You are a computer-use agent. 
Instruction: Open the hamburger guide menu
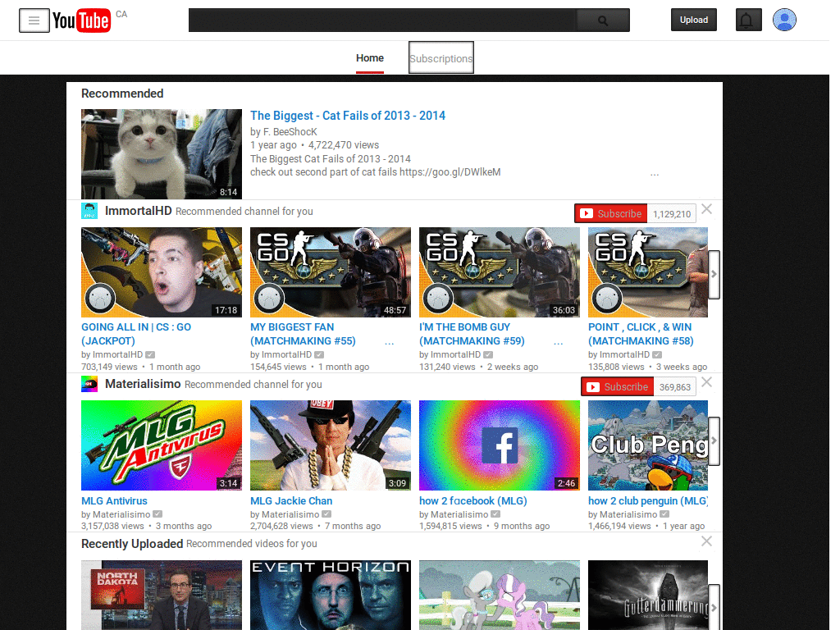[x=34, y=21]
